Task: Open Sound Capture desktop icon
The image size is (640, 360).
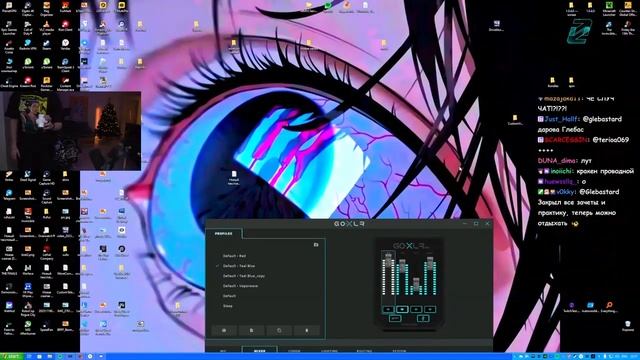Action: click(47, 196)
